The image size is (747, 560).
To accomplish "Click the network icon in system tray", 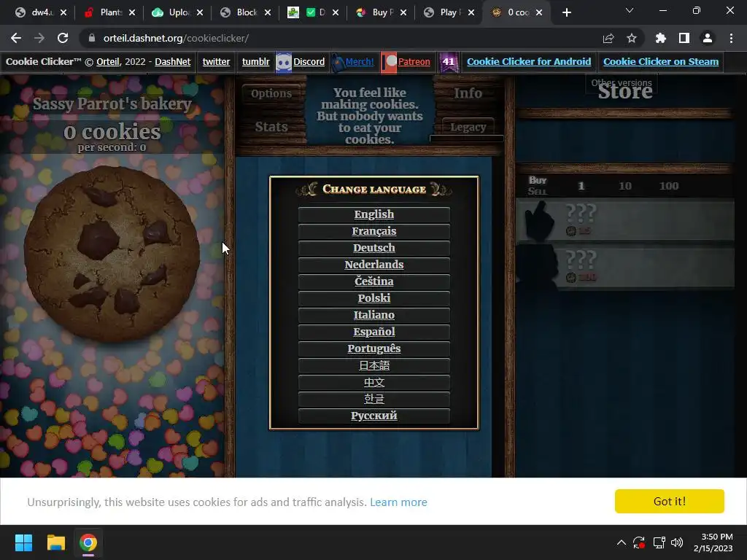I will point(659,542).
